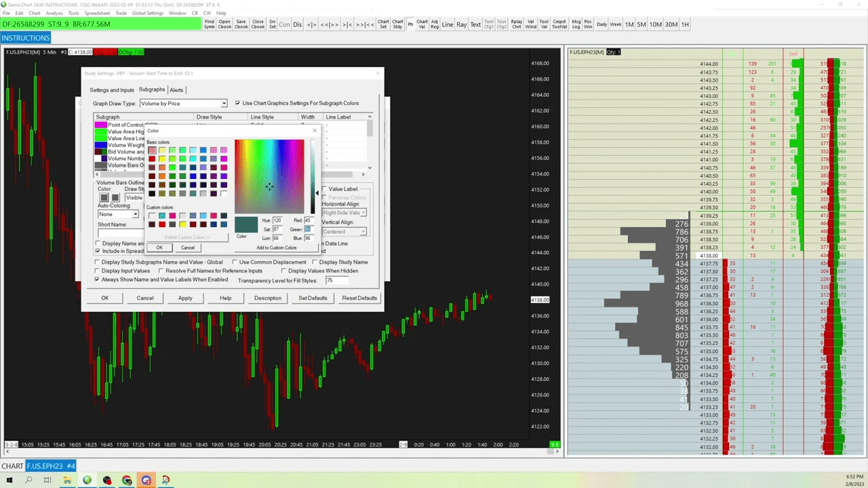This screenshot has width=868, height=488.
Task: Click the Rplay Chrt toolbar button
Action: tap(517, 24)
